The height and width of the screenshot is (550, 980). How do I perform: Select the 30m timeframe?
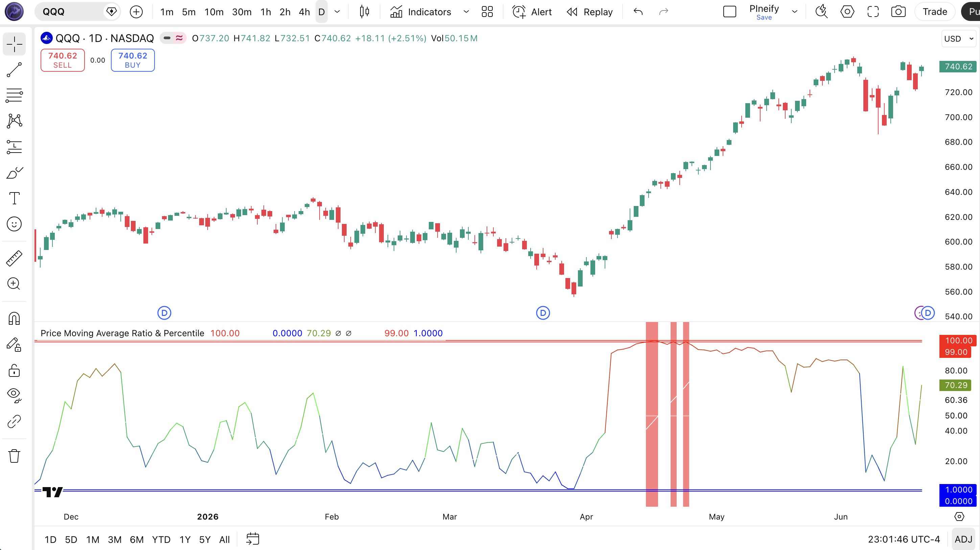(x=241, y=12)
